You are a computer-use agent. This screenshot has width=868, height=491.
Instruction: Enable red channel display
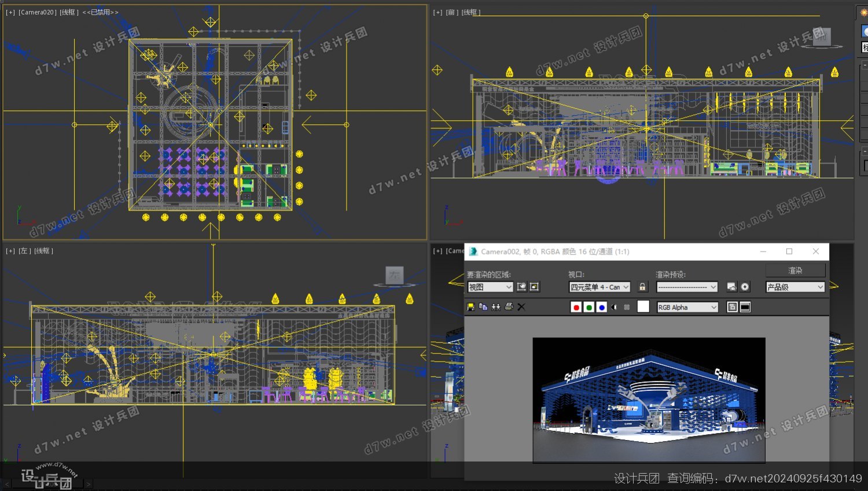coord(576,307)
